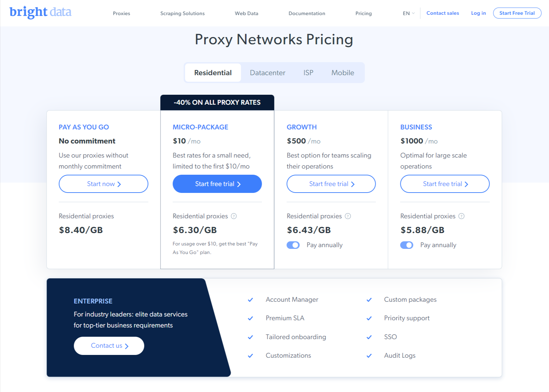Viewport: 549px width, 392px height.
Task: Click the Account Manager checkmark icon
Action: pos(250,300)
